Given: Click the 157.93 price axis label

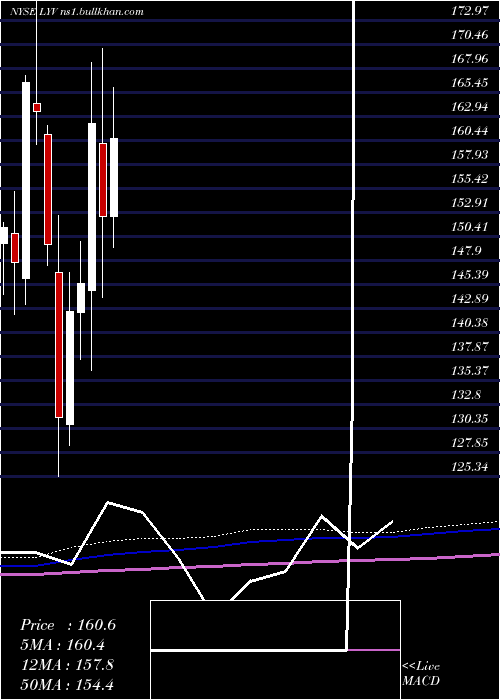Looking at the screenshot, I should [x=470, y=155].
